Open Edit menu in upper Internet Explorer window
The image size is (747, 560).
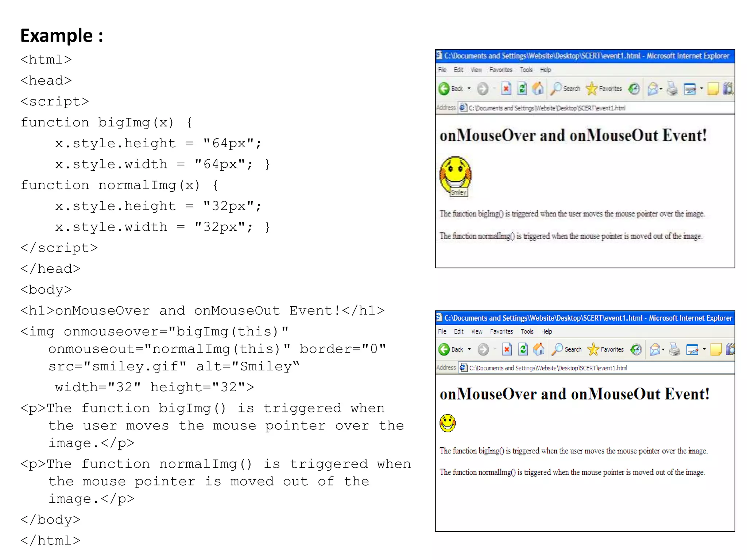(x=458, y=70)
